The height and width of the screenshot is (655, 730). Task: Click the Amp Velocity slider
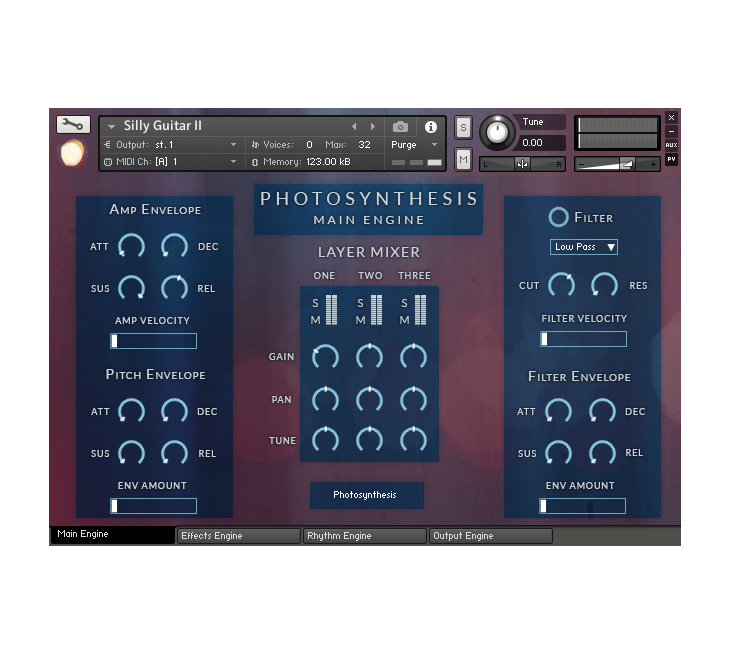click(x=153, y=341)
